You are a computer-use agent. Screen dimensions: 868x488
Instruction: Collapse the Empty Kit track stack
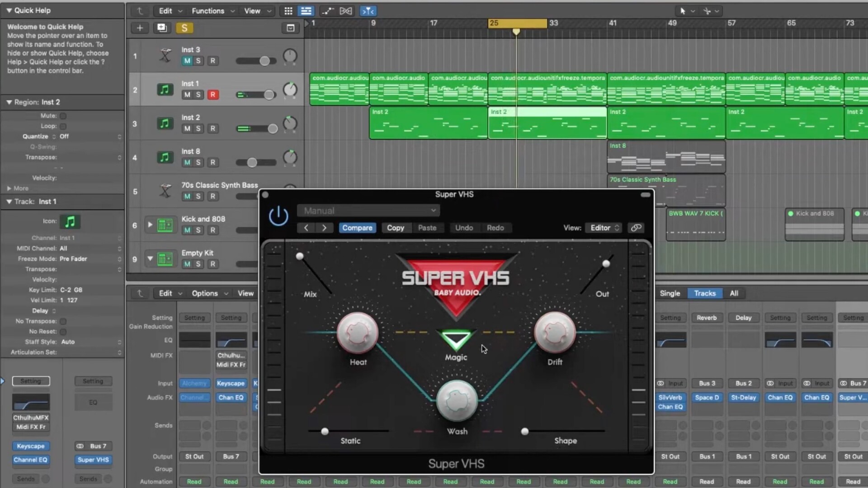(150, 258)
